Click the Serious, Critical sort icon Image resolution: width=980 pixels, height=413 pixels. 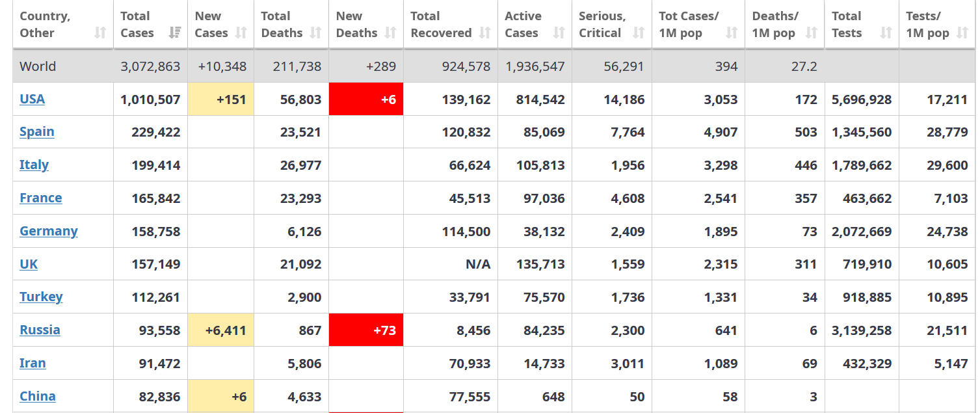639,33
